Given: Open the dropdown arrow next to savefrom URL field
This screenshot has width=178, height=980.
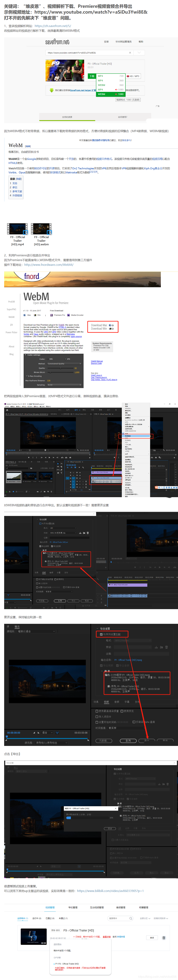Looking at the screenshot, I should click(139, 53).
